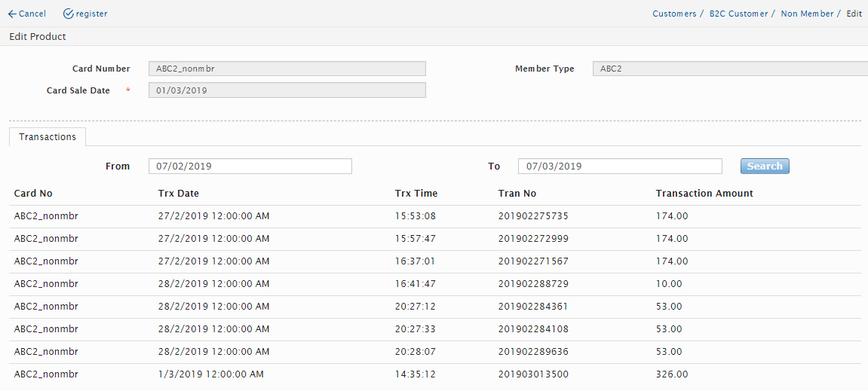868x391 pixels.
Task: Open the Customers breadcrumb link
Action: point(674,14)
